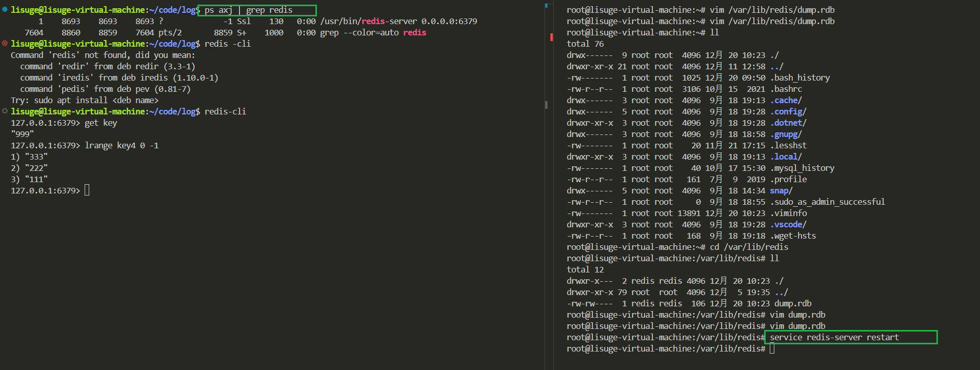980x370 pixels.
Task: Click the .config/ directory name
Action: point(788,111)
